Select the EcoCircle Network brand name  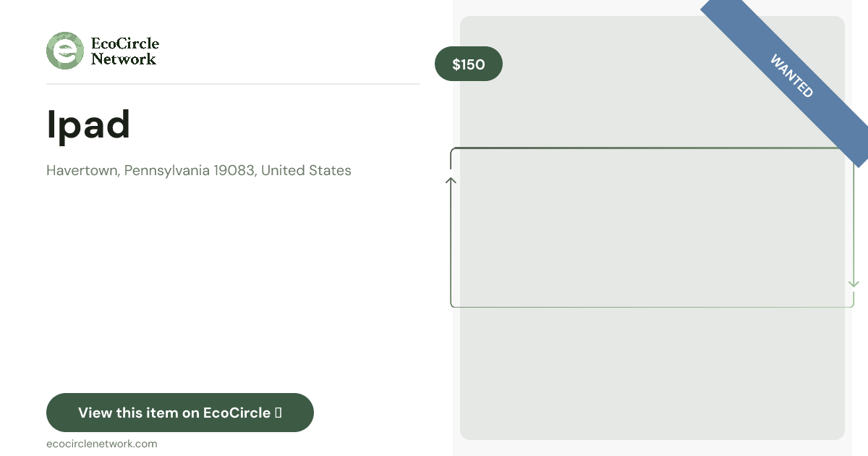tap(124, 51)
